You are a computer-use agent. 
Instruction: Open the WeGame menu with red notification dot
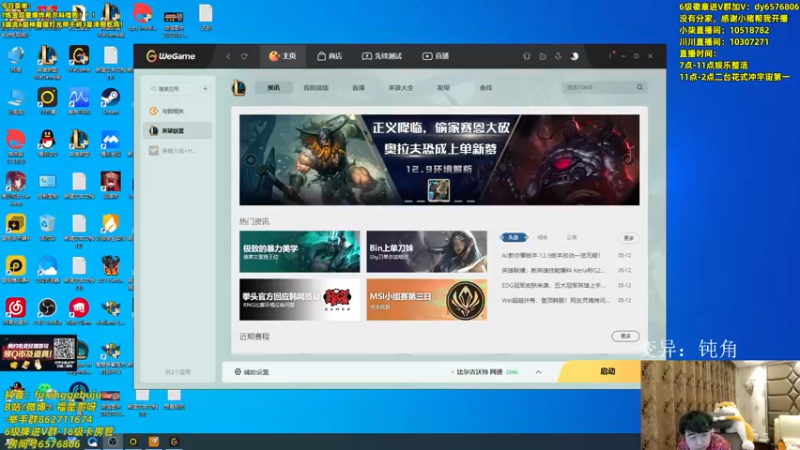click(x=610, y=55)
